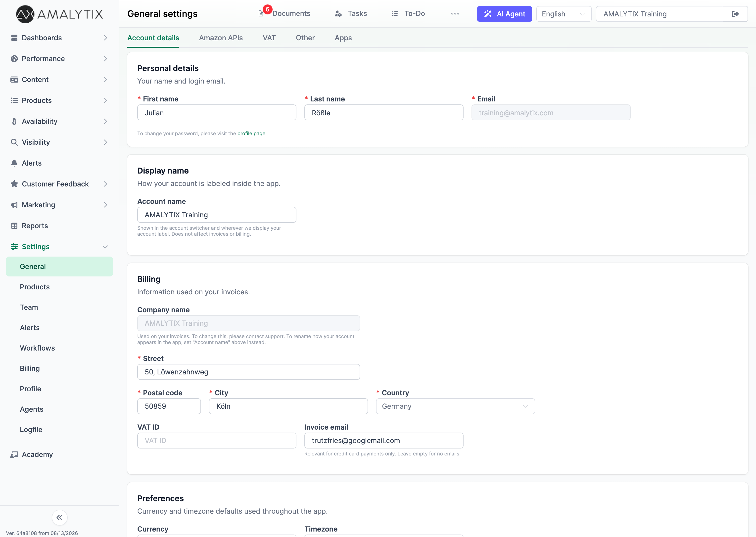
Task: Open To-Do in the header
Action: pyautogui.click(x=415, y=14)
